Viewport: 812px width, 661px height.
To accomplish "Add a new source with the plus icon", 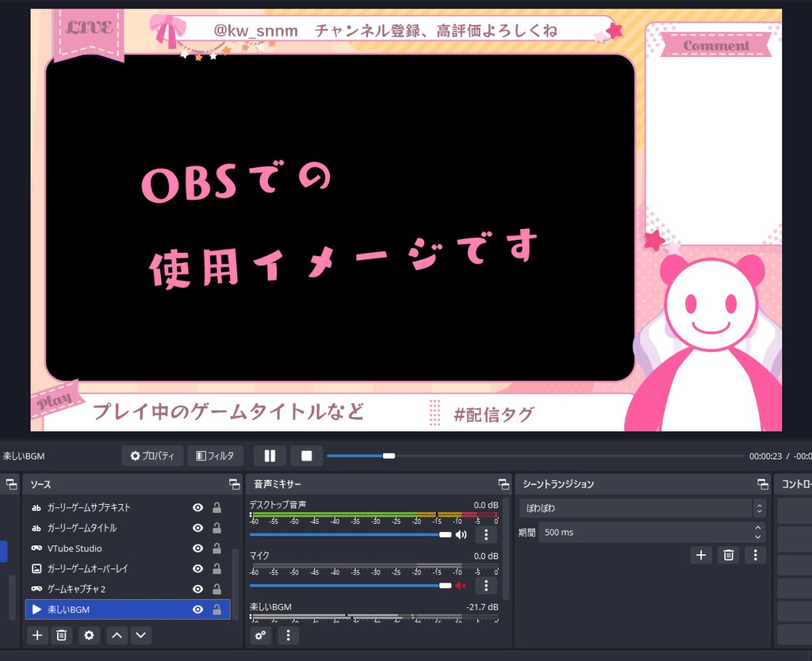I will tap(36, 635).
